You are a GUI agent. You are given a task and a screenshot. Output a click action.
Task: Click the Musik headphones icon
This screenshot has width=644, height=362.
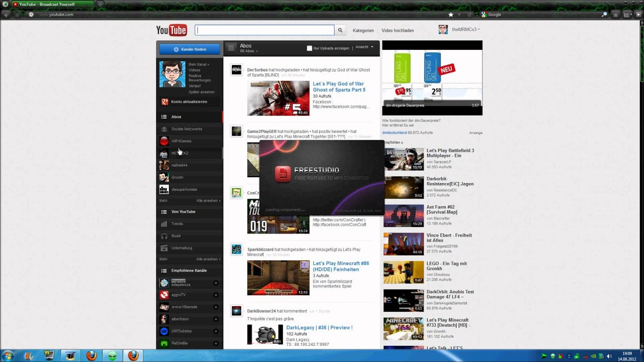tap(164, 236)
